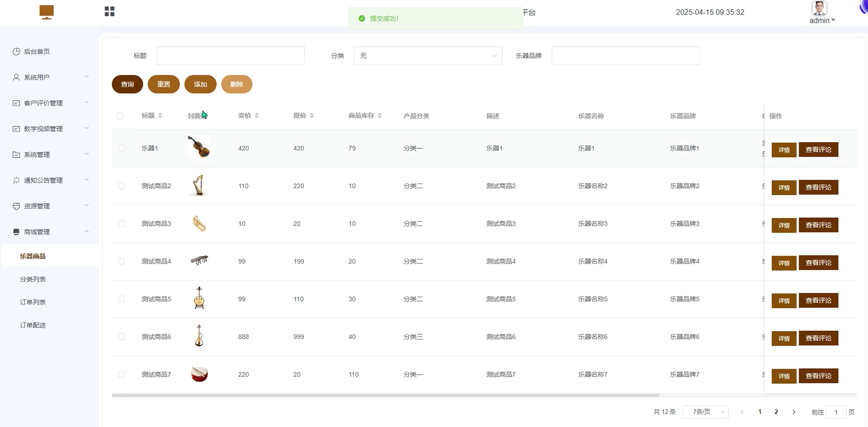
Task: Click the monitor logo icon top-left
Action: pos(46,12)
